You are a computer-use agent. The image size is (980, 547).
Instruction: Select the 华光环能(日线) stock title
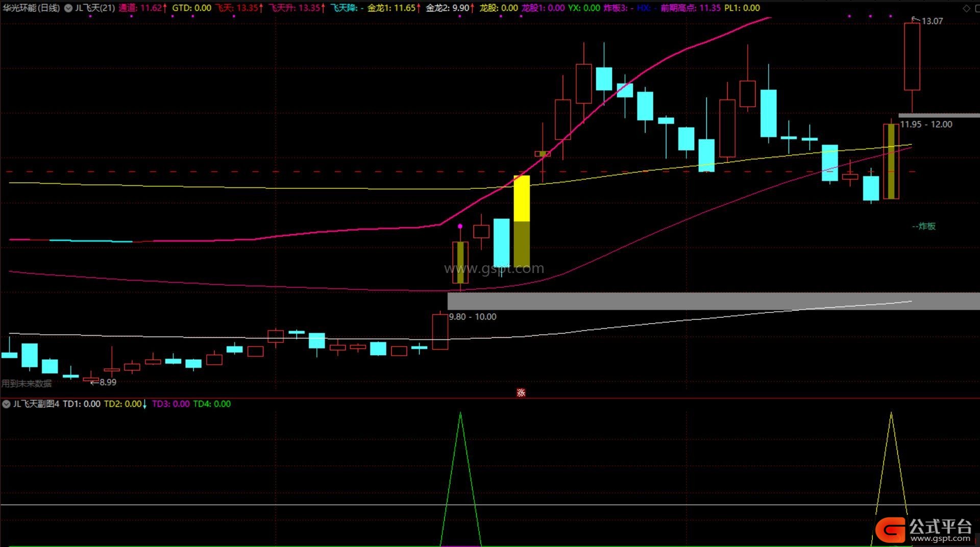[31, 8]
